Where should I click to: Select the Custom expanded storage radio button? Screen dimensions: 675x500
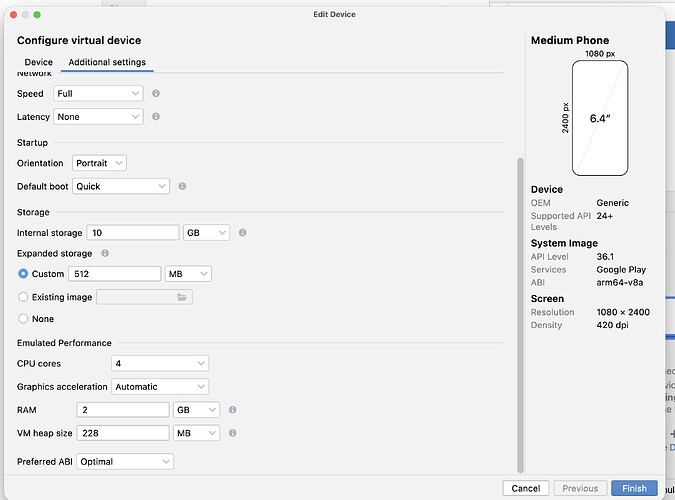pos(23,274)
